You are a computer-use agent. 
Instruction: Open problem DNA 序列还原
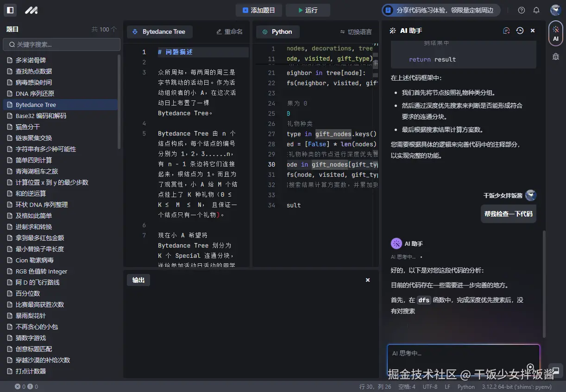(x=60, y=93)
